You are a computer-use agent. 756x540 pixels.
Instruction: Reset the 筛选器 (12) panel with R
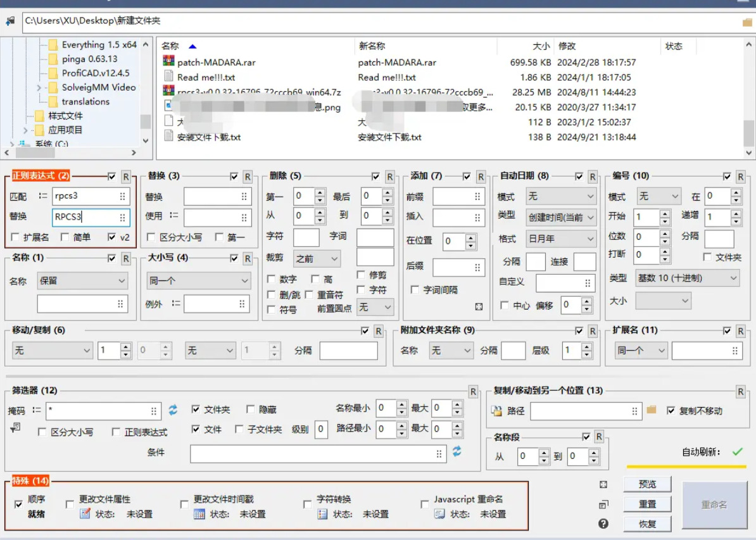click(473, 392)
